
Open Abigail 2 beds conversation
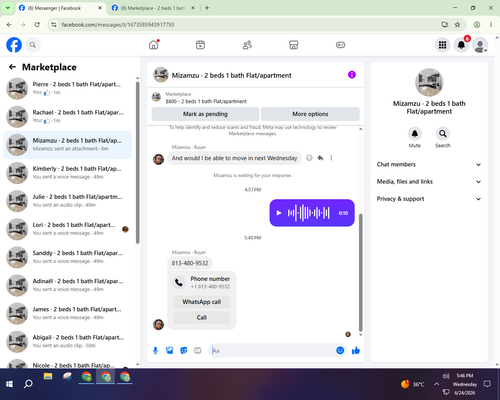67,341
